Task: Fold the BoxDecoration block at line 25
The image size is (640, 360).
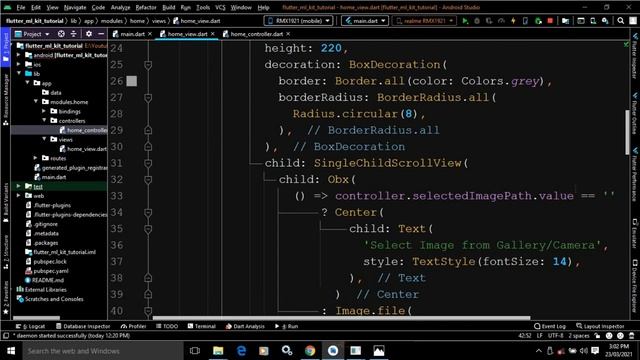Action: tap(148, 65)
